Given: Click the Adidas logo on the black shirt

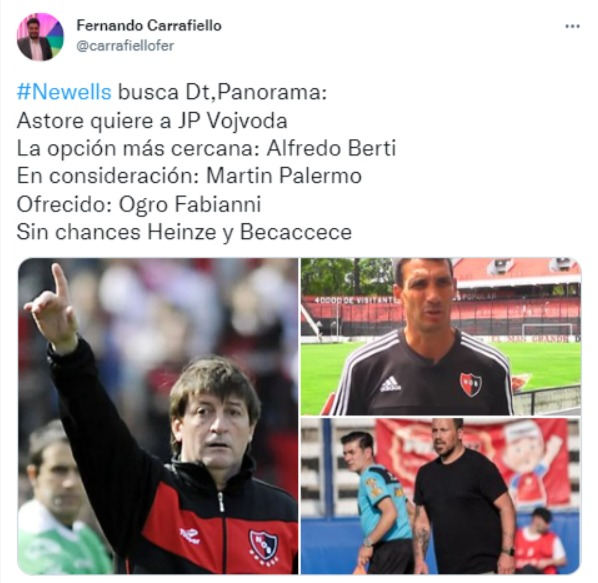Looking at the screenshot, I should point(390,384).
